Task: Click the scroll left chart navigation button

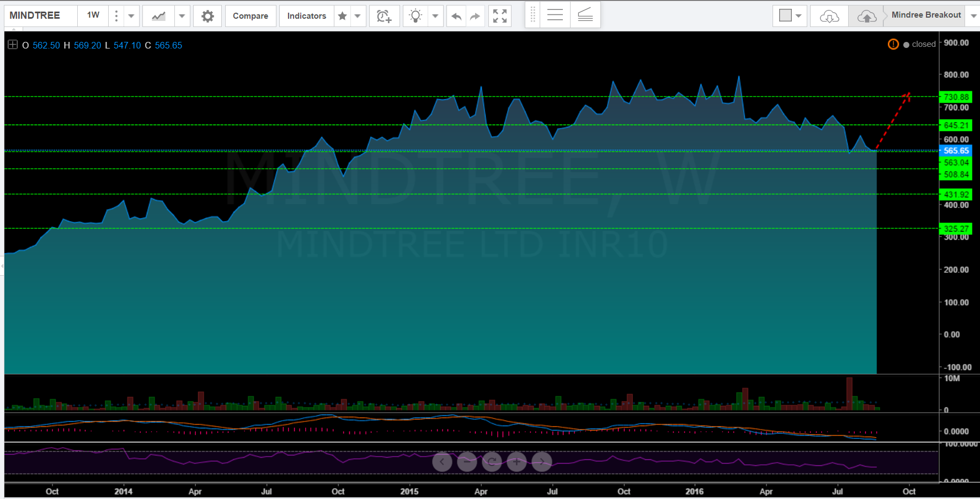Action: (442, 462)
